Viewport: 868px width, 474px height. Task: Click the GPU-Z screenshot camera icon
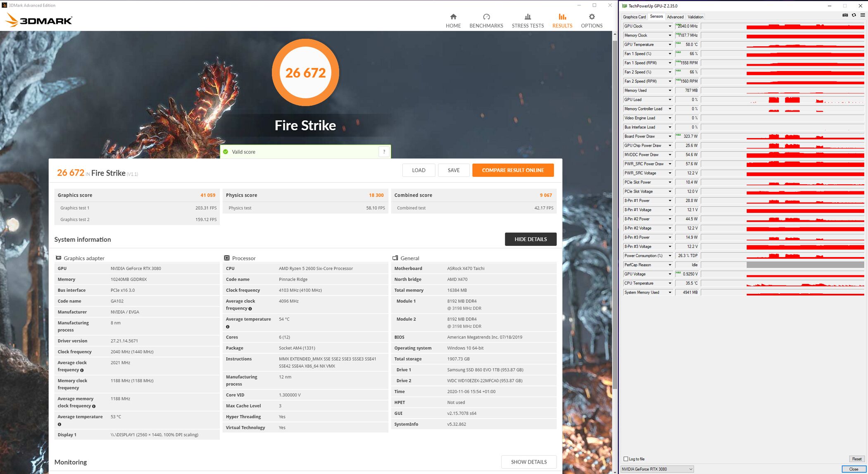pyautogui.click(x=845, y=15)
